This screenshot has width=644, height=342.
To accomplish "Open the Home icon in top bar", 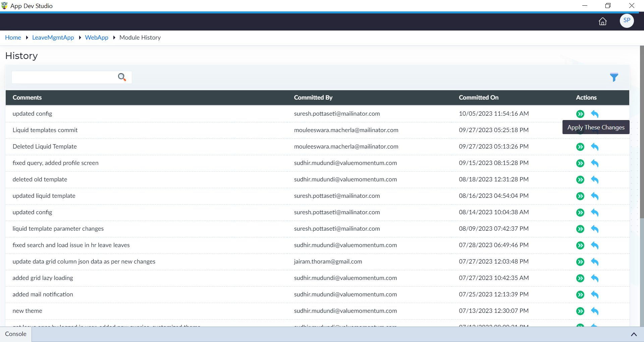I will pos(603,21).
